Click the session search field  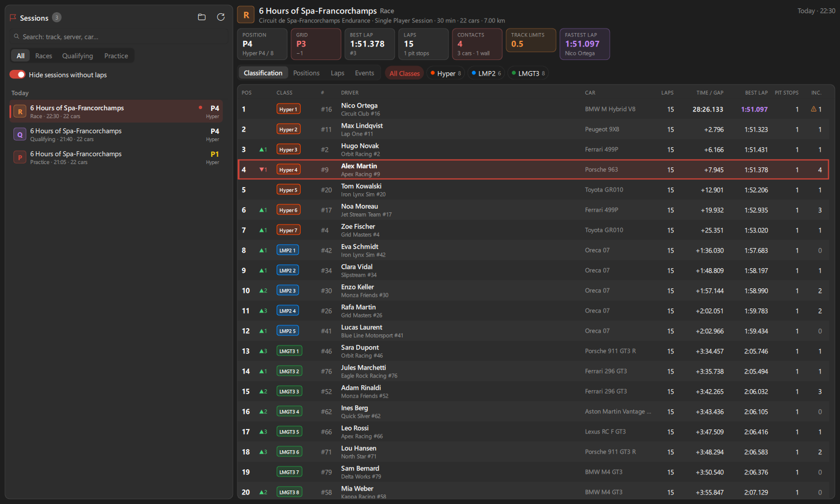pos(119,36)
